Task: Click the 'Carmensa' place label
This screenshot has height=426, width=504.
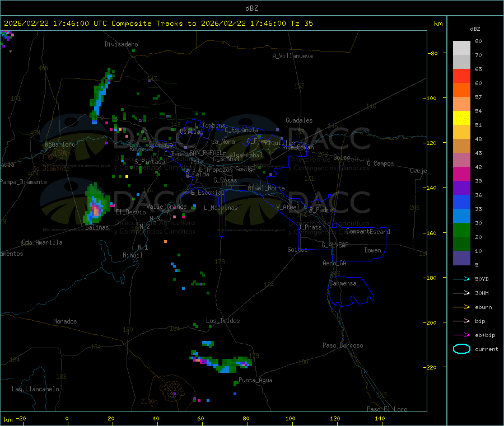Action: point(343,283)
